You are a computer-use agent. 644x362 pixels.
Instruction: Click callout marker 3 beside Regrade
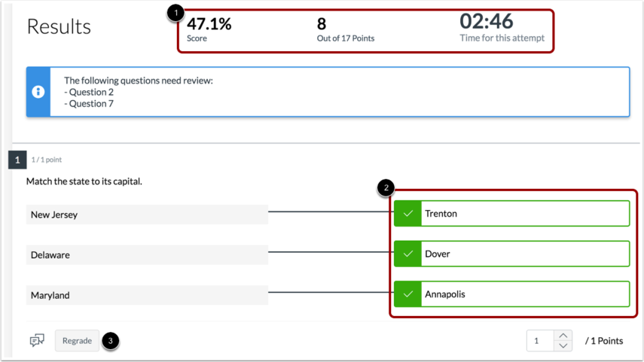pyautogui.click(x=111, y=341)
